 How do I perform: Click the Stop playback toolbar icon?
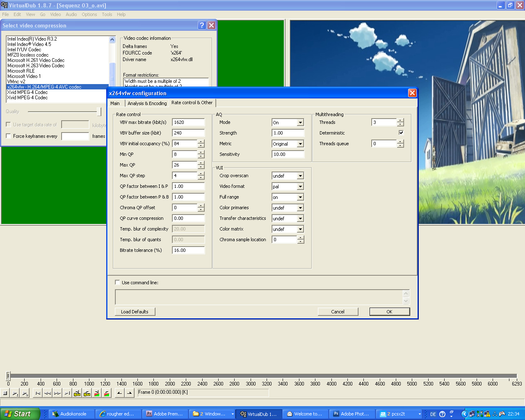pos(5,393)
